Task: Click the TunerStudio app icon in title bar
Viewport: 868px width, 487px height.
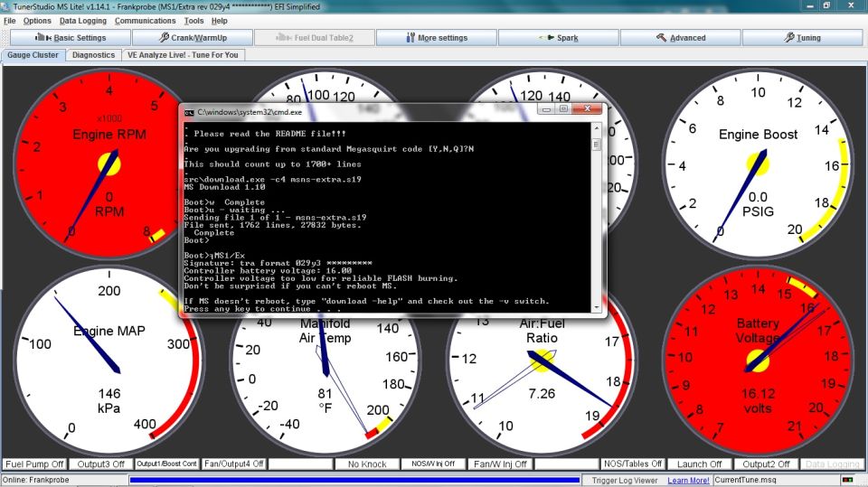Action: pos(5,6)
